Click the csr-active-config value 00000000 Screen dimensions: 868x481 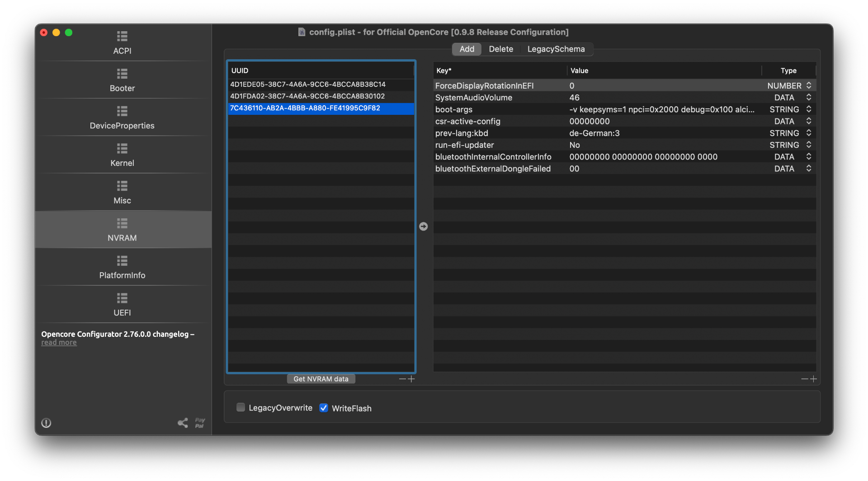pos(590,121)
